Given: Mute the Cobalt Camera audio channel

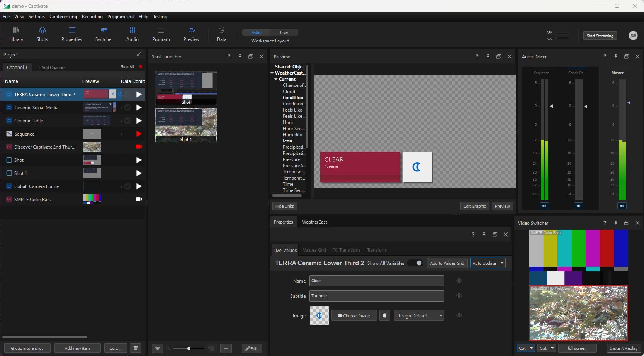Looking at the screenshot, I should coord(578,206).
